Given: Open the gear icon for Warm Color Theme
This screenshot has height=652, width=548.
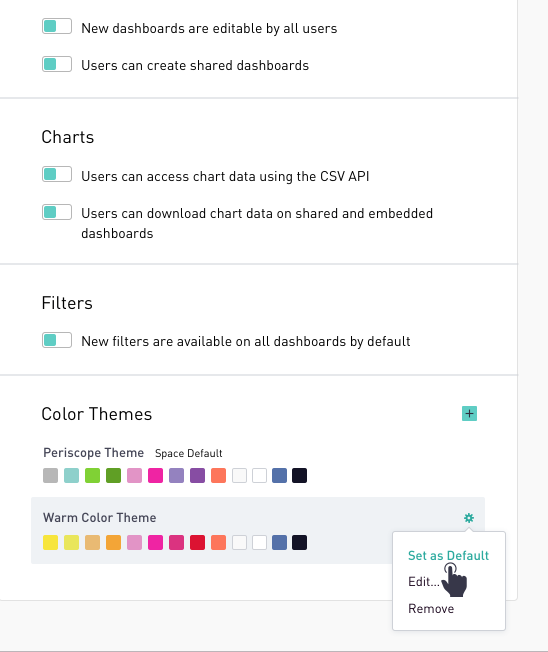Looking at the screenshot, I should [x=469, y=518].
